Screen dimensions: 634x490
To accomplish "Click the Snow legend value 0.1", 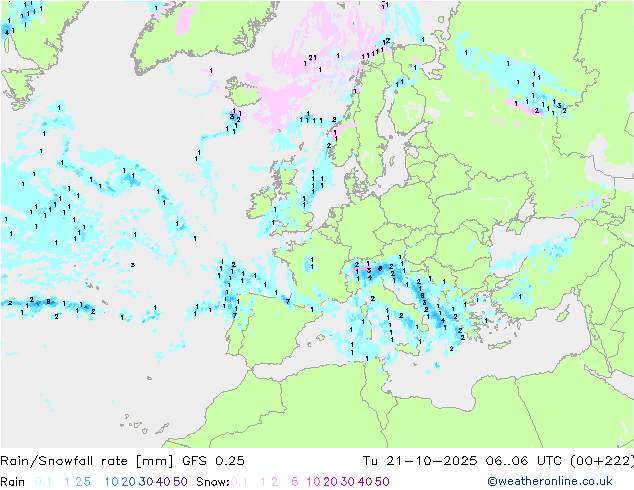I will point(239,482).
